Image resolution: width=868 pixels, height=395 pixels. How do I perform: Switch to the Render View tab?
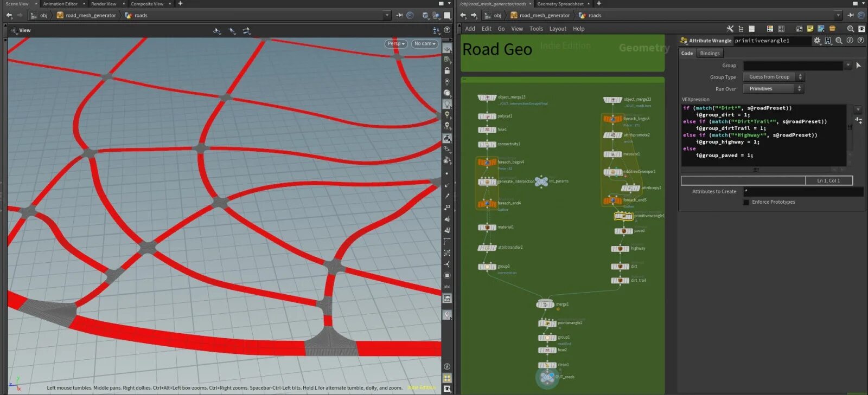pyautogui.click(x=103, y=4)
